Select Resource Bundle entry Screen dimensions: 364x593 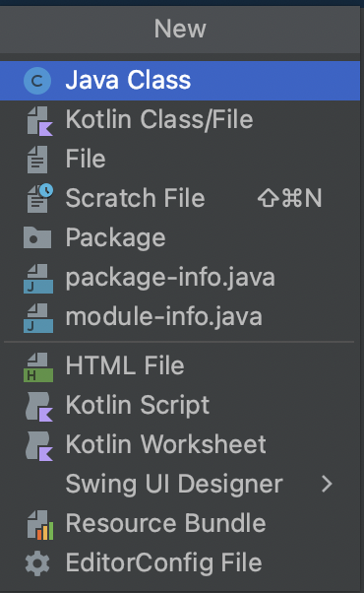180,524
